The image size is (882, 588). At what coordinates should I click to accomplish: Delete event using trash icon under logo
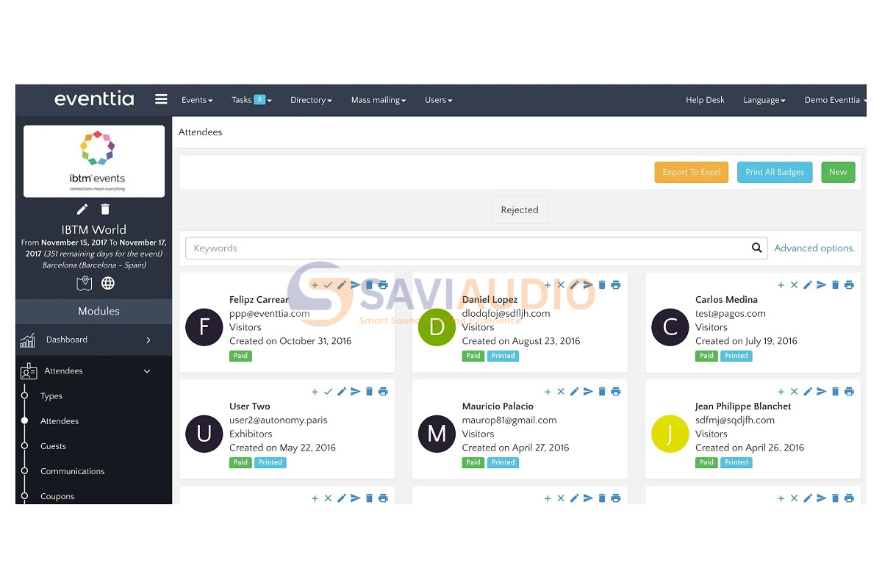click(x=105, y=209)
